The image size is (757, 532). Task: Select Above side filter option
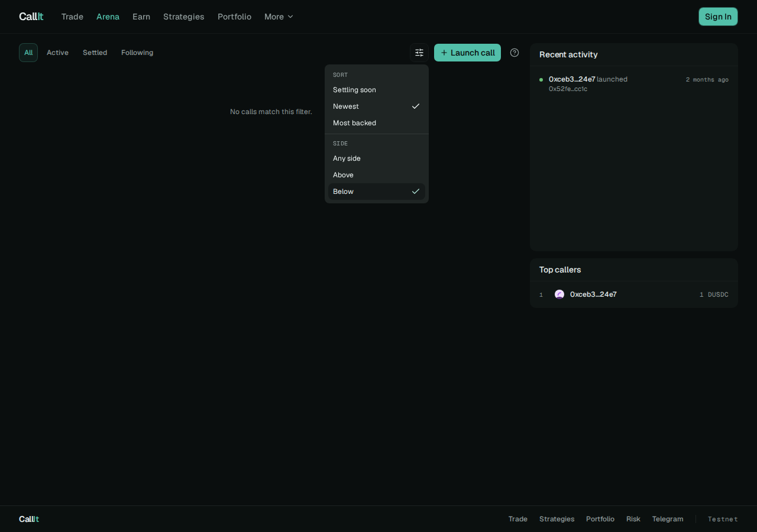[x=377, y=175]
